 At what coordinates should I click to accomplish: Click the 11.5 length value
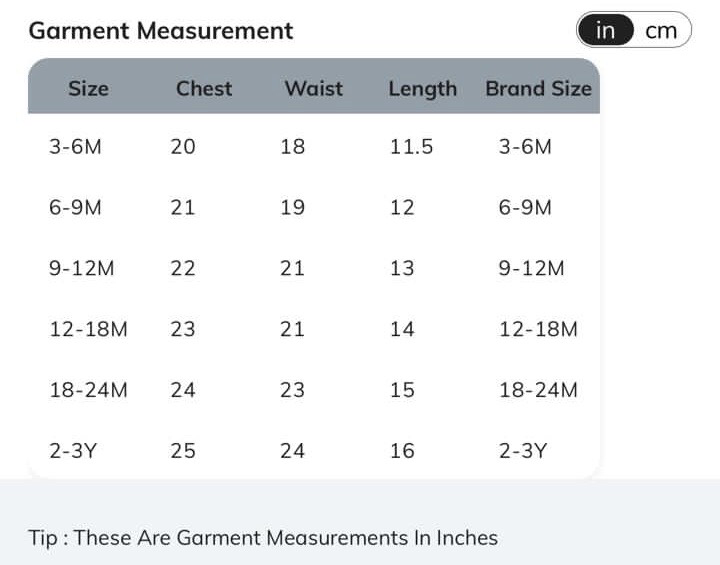[411, 147]
